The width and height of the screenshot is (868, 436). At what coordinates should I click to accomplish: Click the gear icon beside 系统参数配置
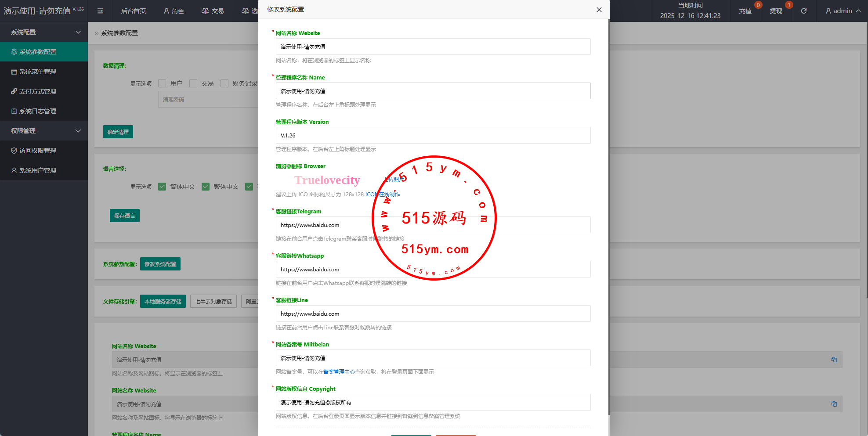click(x=14, y=52)
